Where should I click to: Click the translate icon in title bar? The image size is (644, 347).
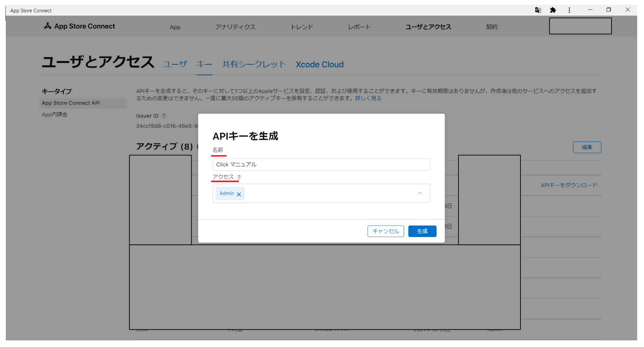point(538,10)
